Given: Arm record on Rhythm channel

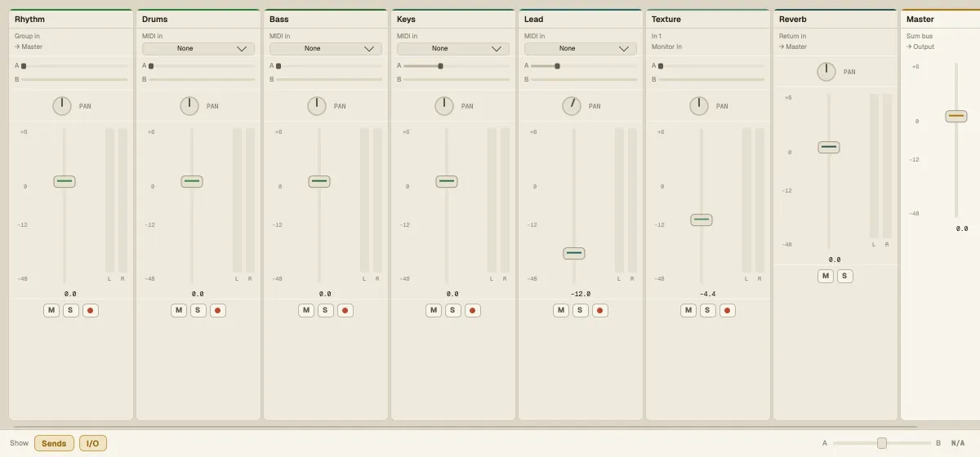Looking at the screenshot, I should (91, 310).
